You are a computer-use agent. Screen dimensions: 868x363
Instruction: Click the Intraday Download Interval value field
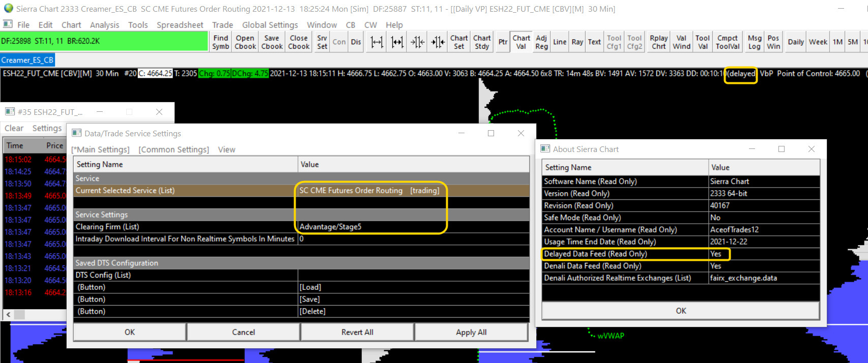[413, 239]
